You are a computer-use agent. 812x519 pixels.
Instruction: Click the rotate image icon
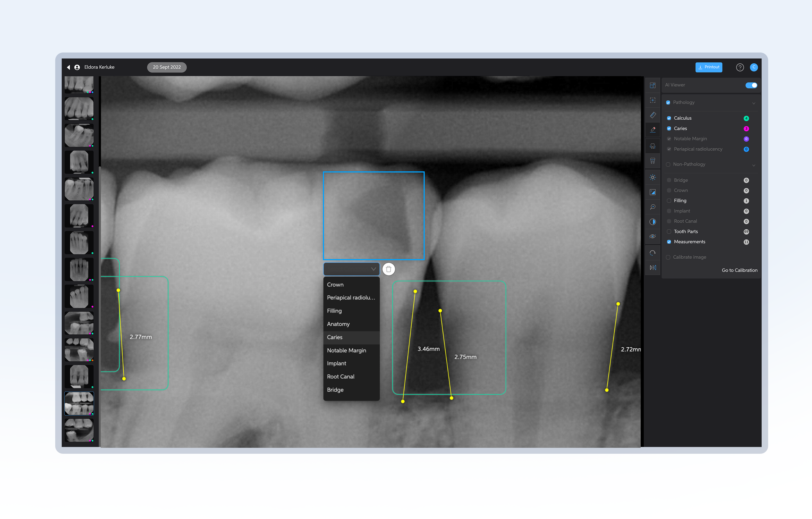[x=653, y=253]
